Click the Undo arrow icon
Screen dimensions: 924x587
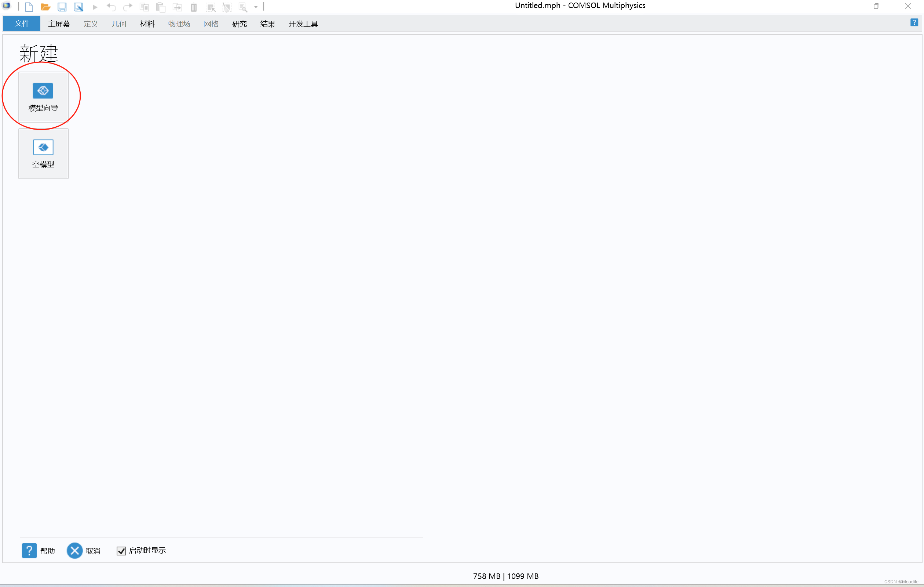tap(111, 7)
